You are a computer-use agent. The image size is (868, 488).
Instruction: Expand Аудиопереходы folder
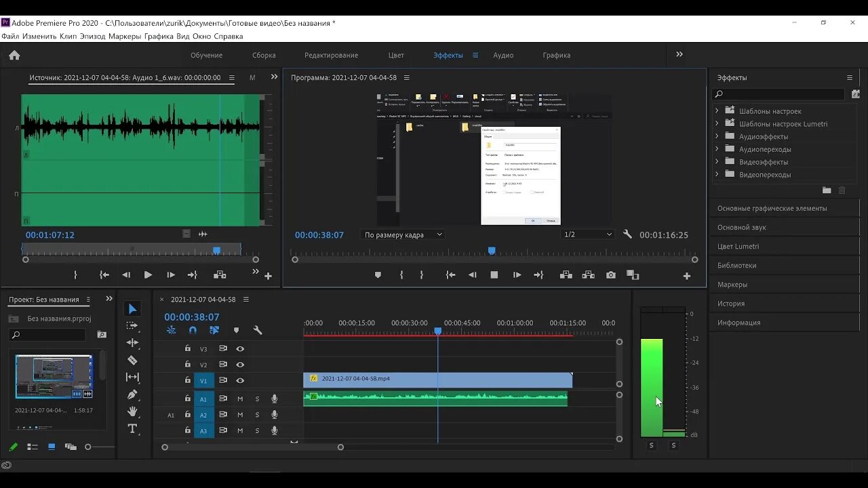[x=717, y=148]
